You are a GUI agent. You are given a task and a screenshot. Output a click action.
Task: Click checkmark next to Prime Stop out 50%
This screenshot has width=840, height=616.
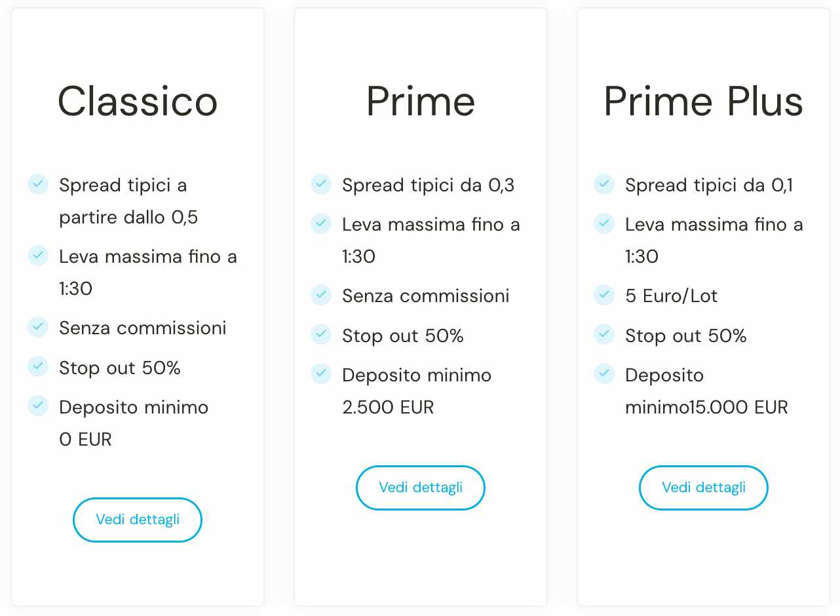321,335
